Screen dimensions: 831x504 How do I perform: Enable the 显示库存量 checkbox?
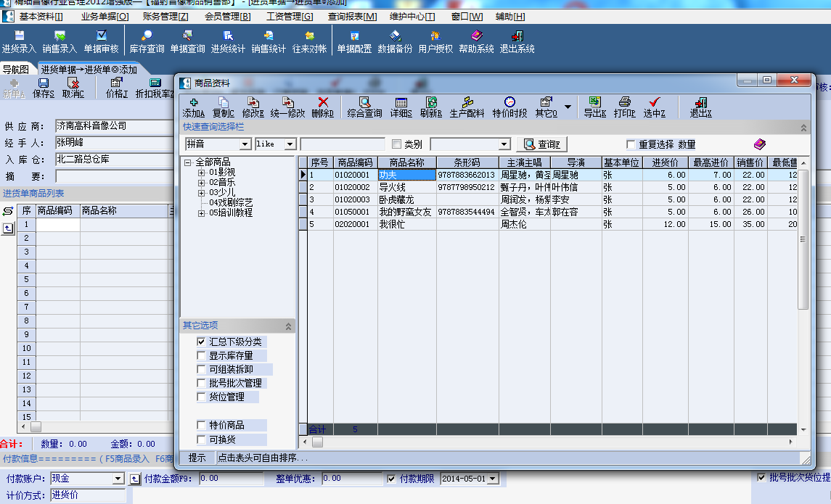tap(202, 356)
